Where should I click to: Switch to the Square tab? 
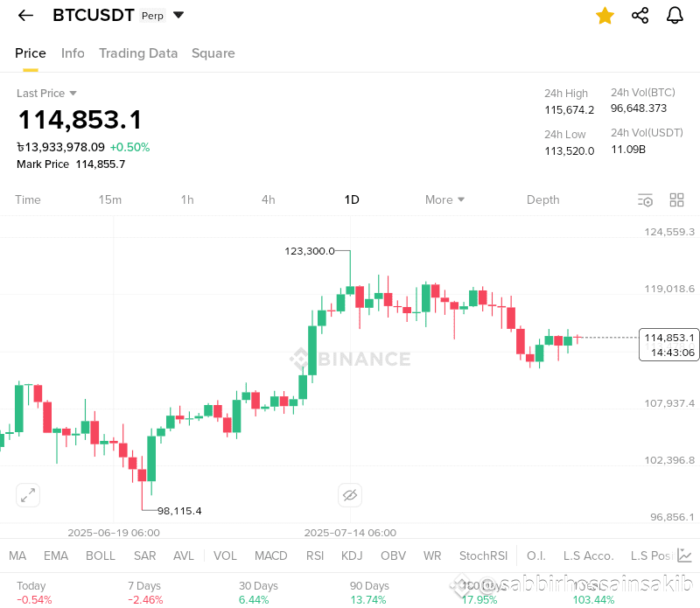point(213,53)
